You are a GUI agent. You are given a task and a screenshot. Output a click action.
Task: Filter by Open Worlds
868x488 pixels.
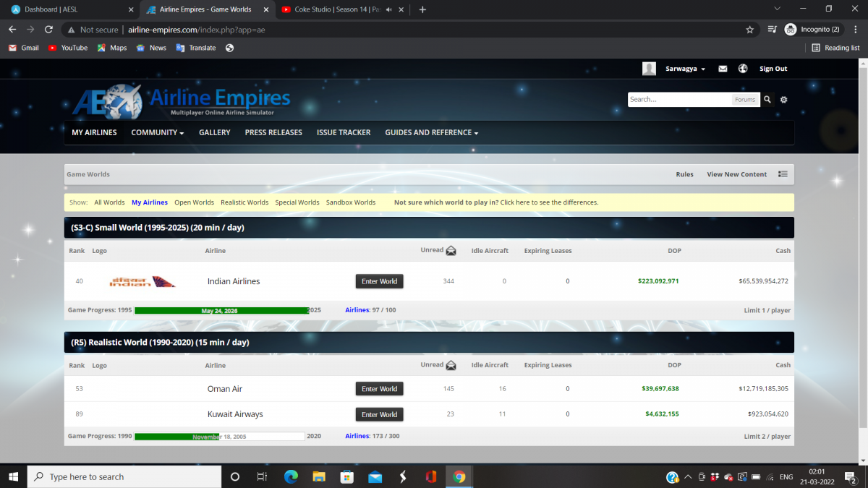pyautogui.click(x=194, y=202)
